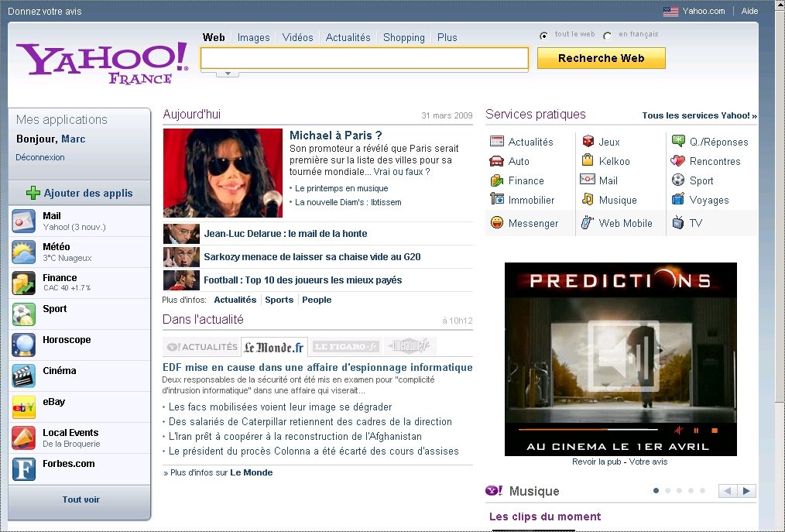Click the Musique note icon in services
Image resolution: width=785 pixels, height=532 pixels.
(588, 199)
